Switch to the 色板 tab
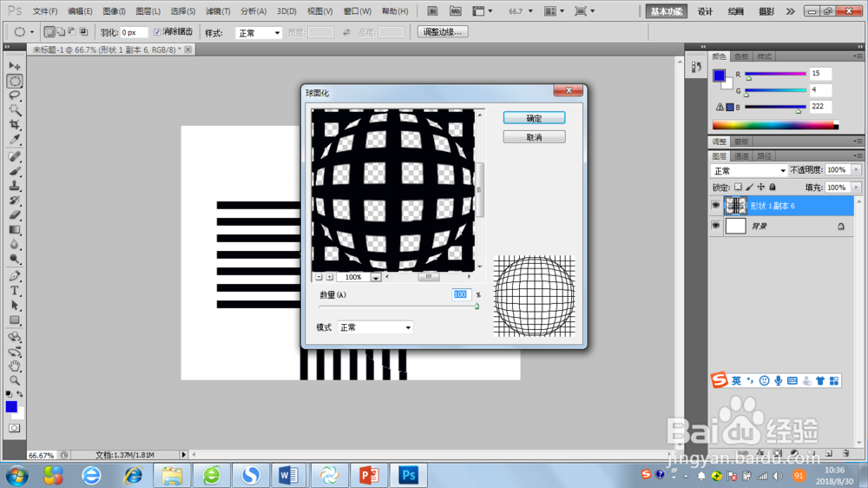This screenshot has height=488, width=868. pos(741,56)
